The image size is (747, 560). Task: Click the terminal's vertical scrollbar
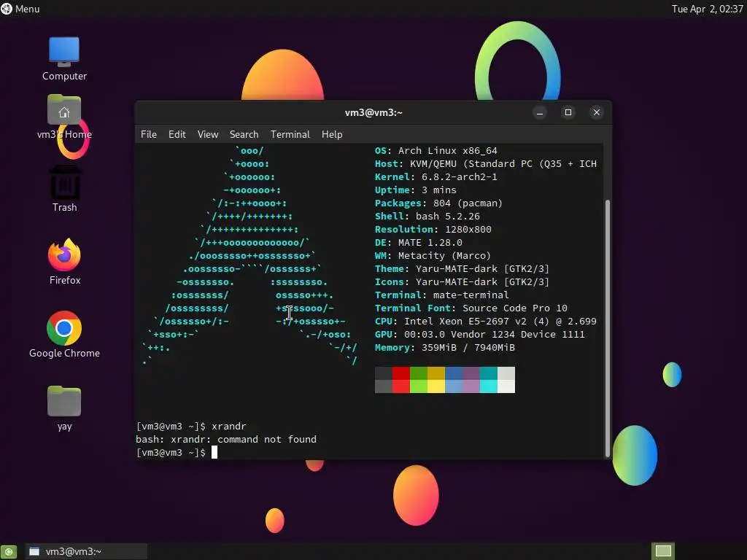click(x=608, y=329)
